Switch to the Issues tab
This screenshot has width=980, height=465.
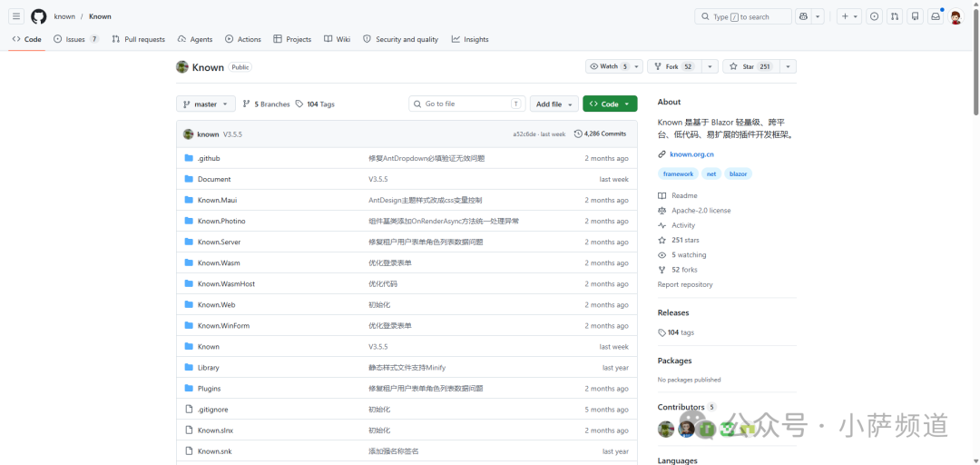pos(75,39)
